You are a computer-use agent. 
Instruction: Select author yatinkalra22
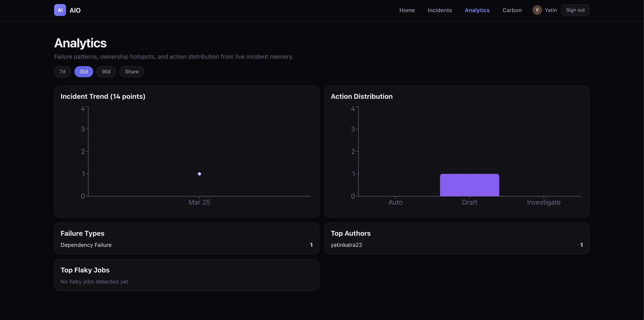[x=346, y=245]
